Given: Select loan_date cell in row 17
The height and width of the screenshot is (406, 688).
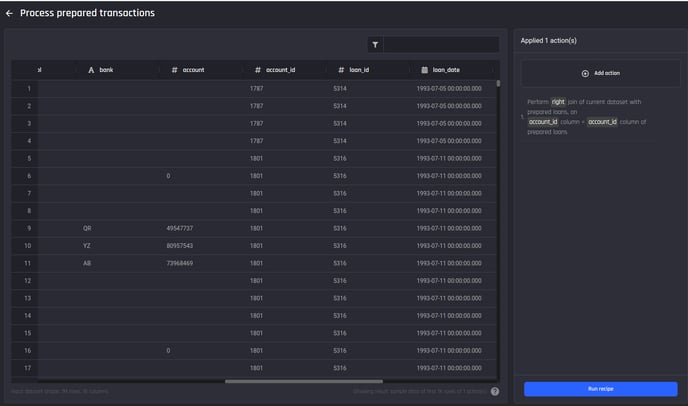Looking at the screenshot, I should 449,368.
